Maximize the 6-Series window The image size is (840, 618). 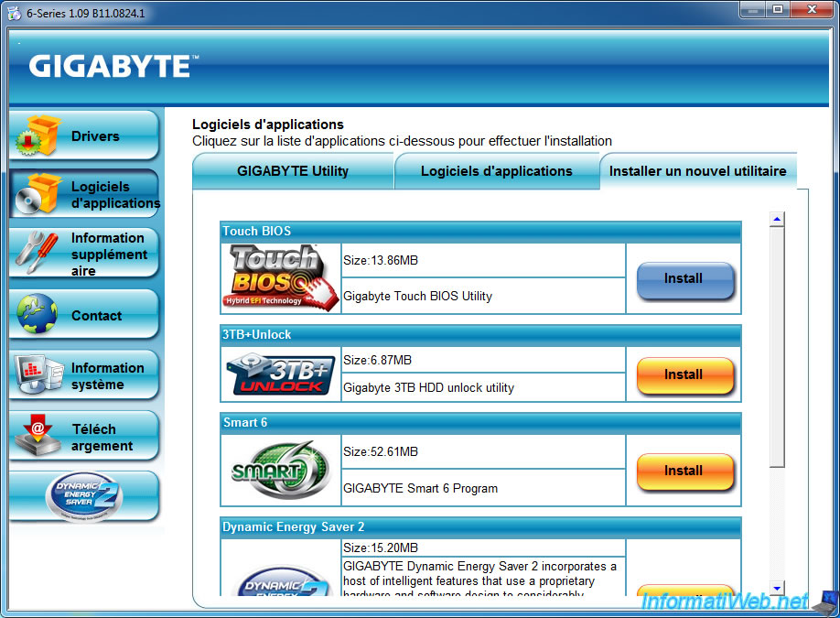(x=778, y=10)
